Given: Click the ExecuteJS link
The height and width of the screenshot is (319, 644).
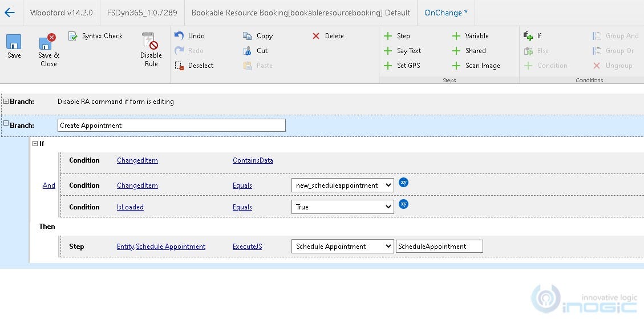Looking at the screenshot, I should [x=247, y=246].
